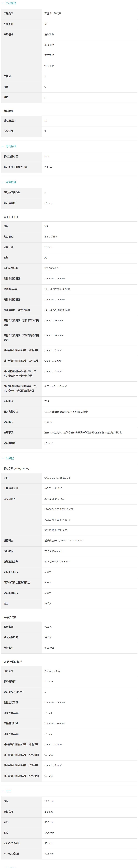Click the value 40 K (80.5 A / 16 mm²)
Viewport: 138px width, 868px height.
coord(57,562)
